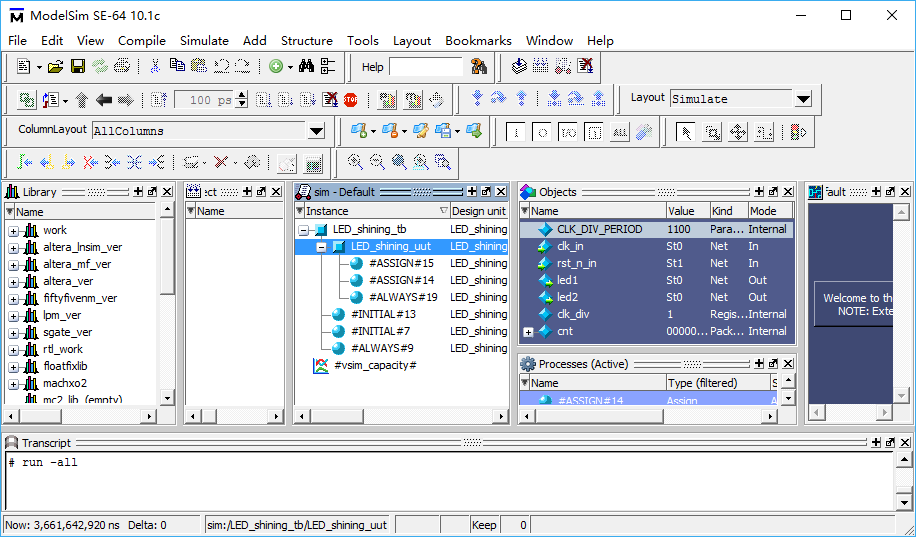This screenshot has height=537, width=916.
Task: Click the Library panel vertical scrollbar thumb
Action: (x=166, y=256)
